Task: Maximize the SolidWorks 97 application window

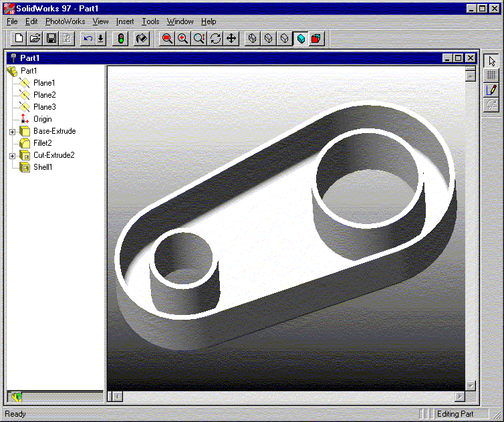Action: [x=483, y=9]
